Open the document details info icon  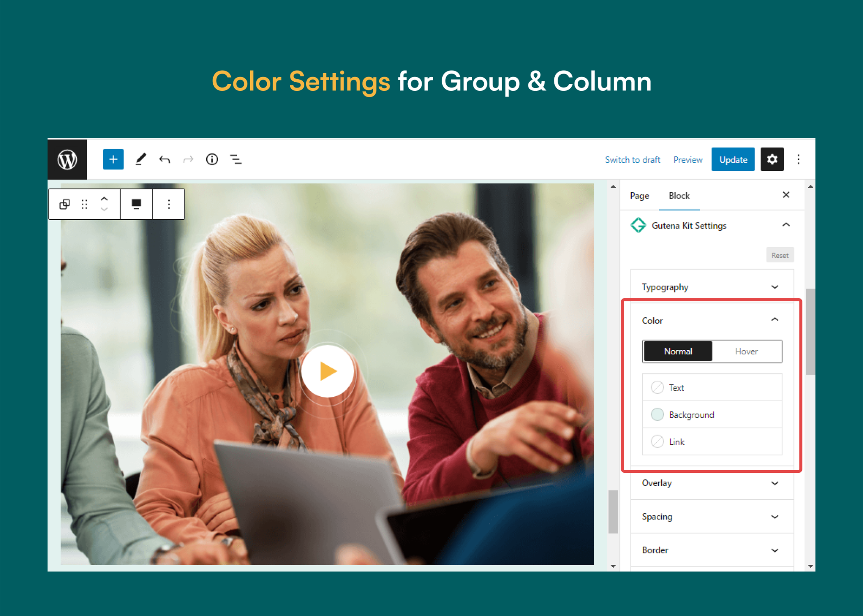tap(212, 159)
